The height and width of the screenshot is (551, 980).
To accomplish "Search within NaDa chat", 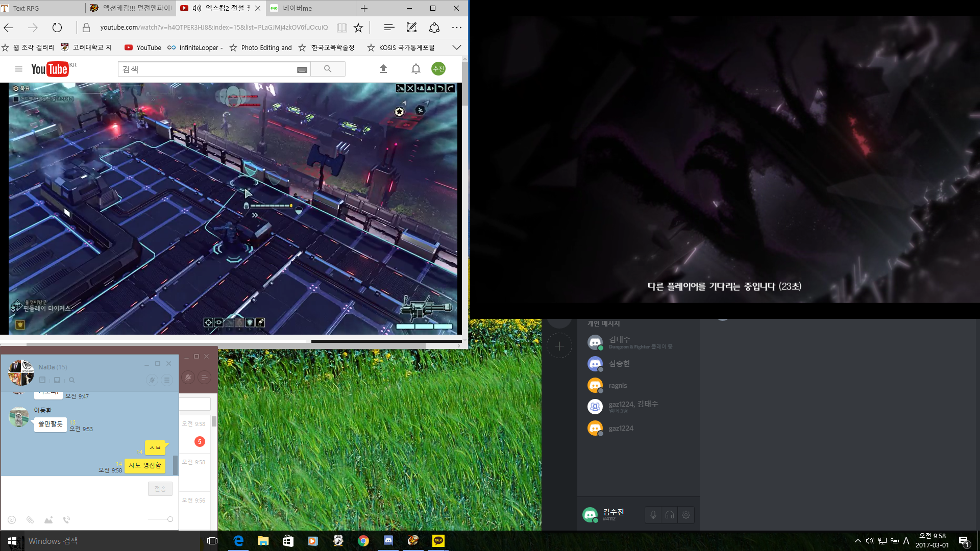I will pyautogui.click(x=72, y=380).
